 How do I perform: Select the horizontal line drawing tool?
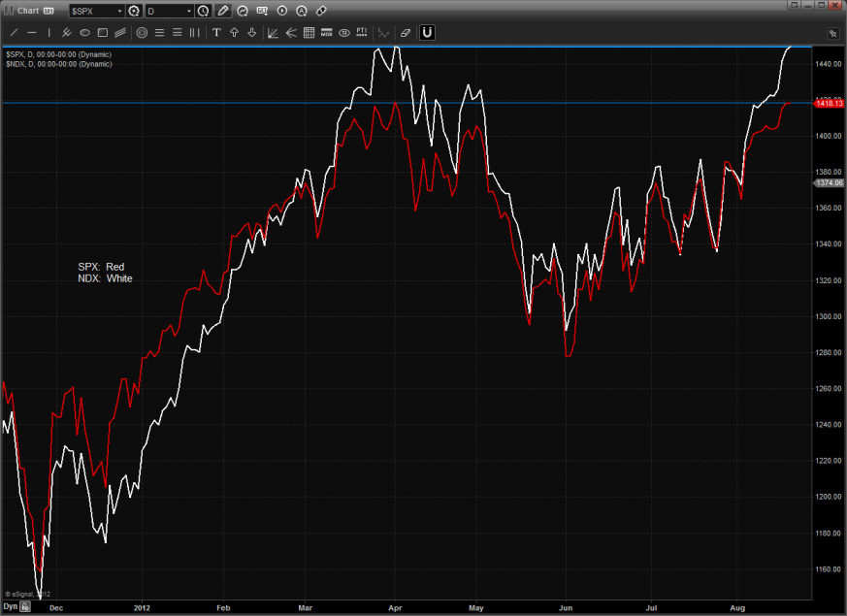coord(32,33)
